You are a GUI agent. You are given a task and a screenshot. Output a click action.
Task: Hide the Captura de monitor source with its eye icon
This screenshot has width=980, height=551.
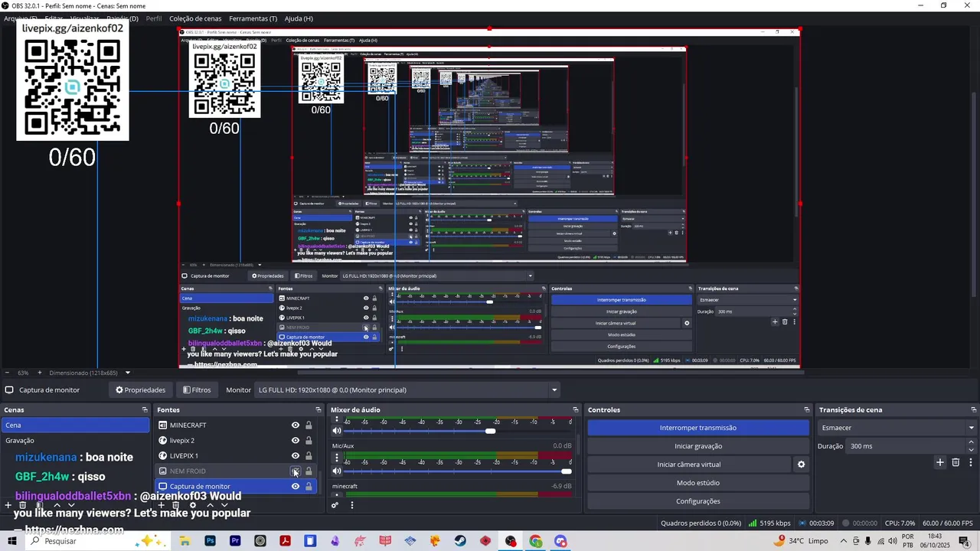pos(296,487)
